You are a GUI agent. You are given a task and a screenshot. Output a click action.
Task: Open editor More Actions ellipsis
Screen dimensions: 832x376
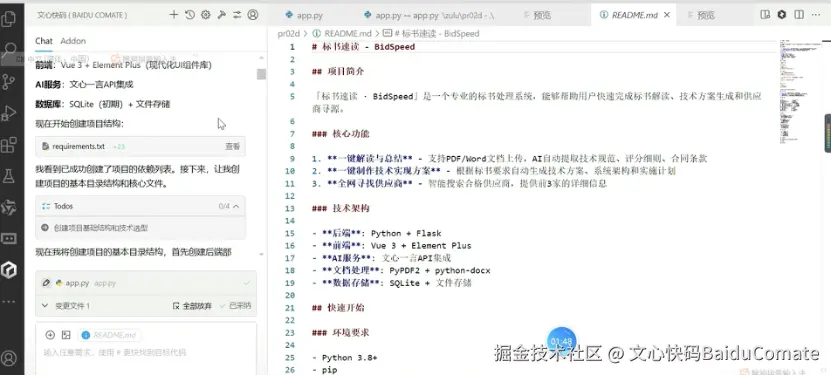816,15
